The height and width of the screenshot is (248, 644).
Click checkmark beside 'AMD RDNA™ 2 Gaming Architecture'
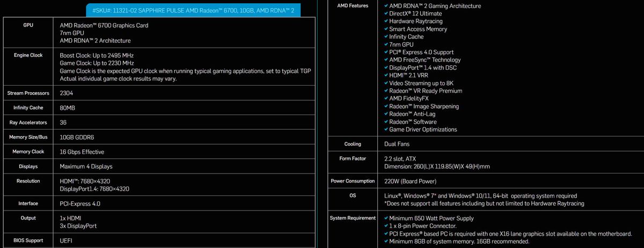coord(386,6)
